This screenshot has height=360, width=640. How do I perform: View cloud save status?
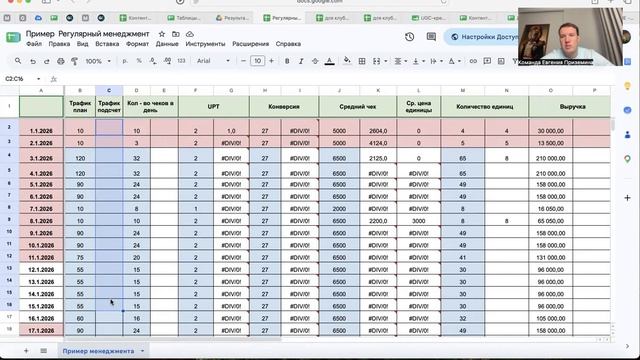click(x=190, y=34)
